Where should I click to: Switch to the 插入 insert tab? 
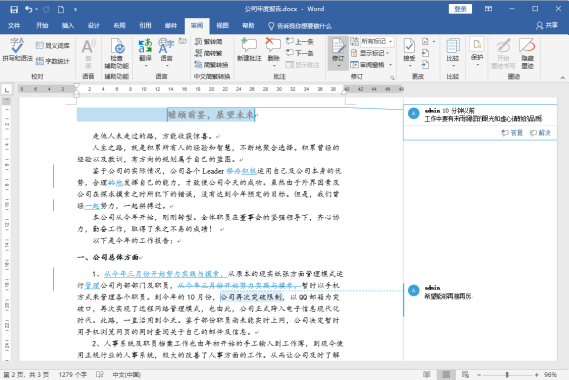(x=67, y=25)
